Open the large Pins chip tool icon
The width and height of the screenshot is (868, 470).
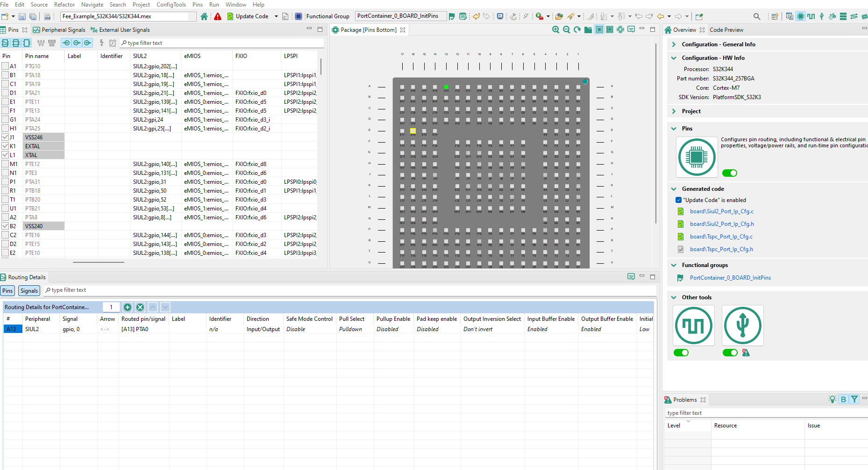pyautogui.click(x=697, y=157)
